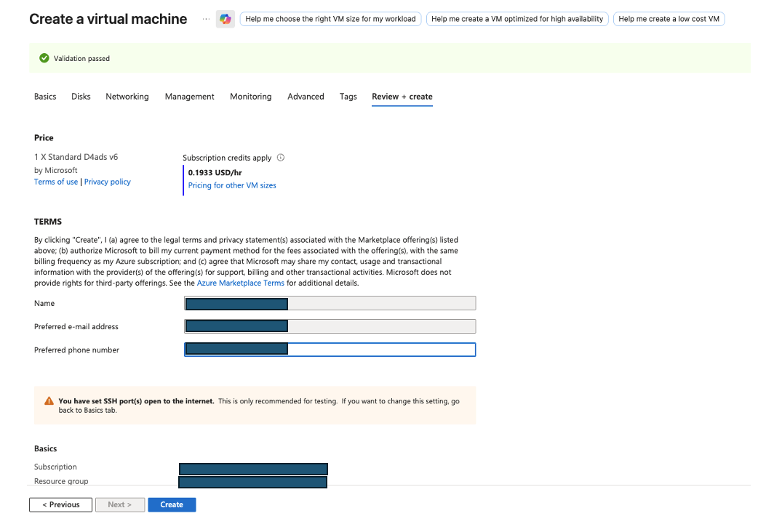Click the TERMS heading

coord(48,222)
